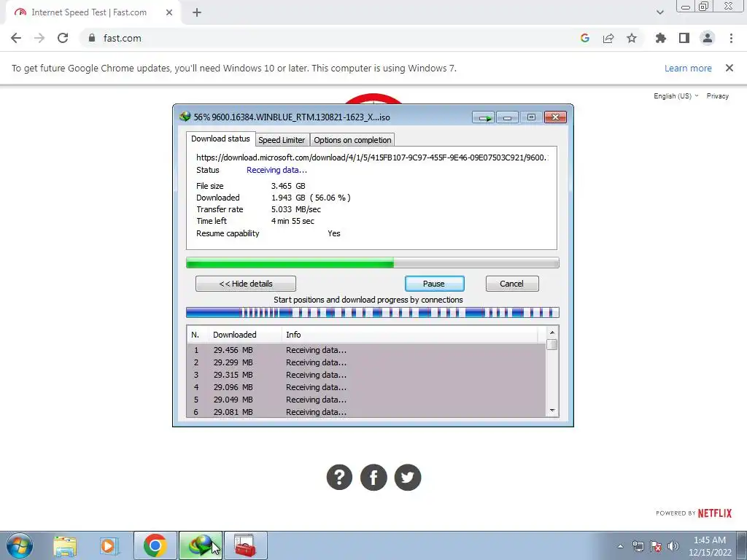Click the Chrome forward arrow
747x560 pixels.
(39, 38)
